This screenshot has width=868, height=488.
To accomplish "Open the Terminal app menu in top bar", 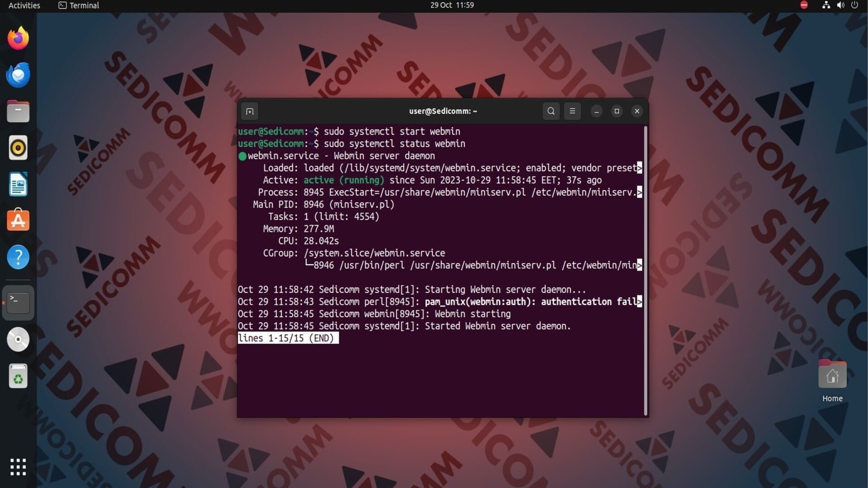I will tap(79, 5).
